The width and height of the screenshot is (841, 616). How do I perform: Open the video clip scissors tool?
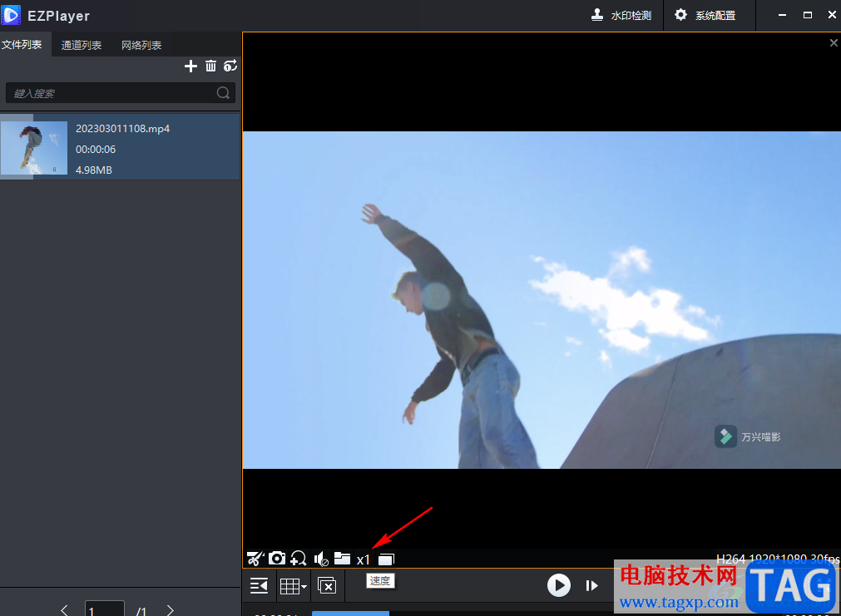[x=255, y=559]
